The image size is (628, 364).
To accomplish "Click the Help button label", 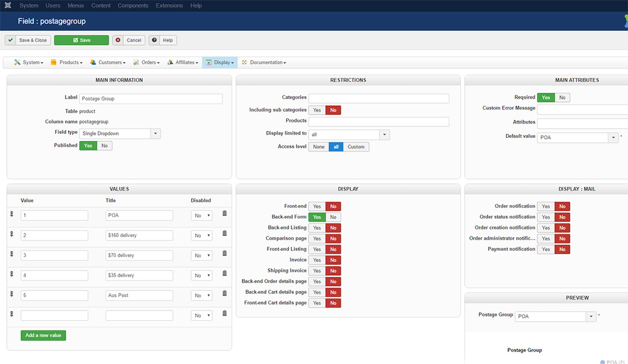I will (168, 40).
